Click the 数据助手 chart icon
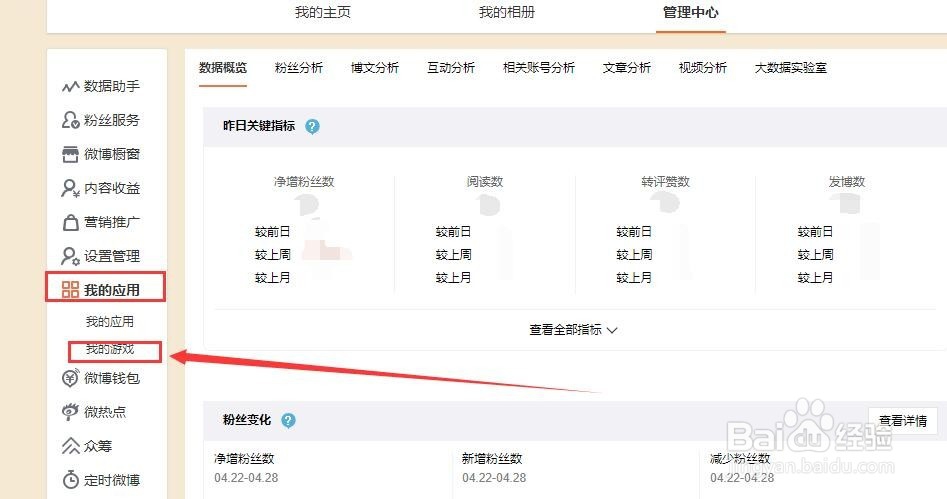The image size is (947, 499). click(x=70, y=86)
